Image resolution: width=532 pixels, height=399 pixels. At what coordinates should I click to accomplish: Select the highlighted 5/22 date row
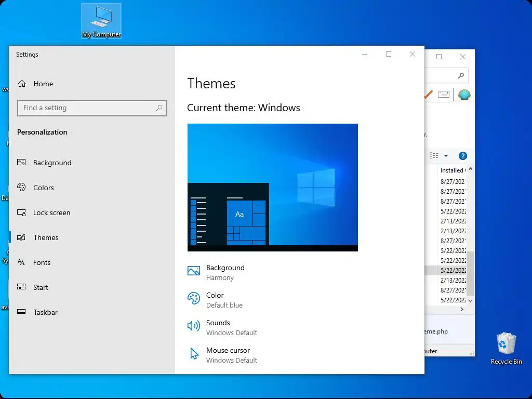point(446,270)
